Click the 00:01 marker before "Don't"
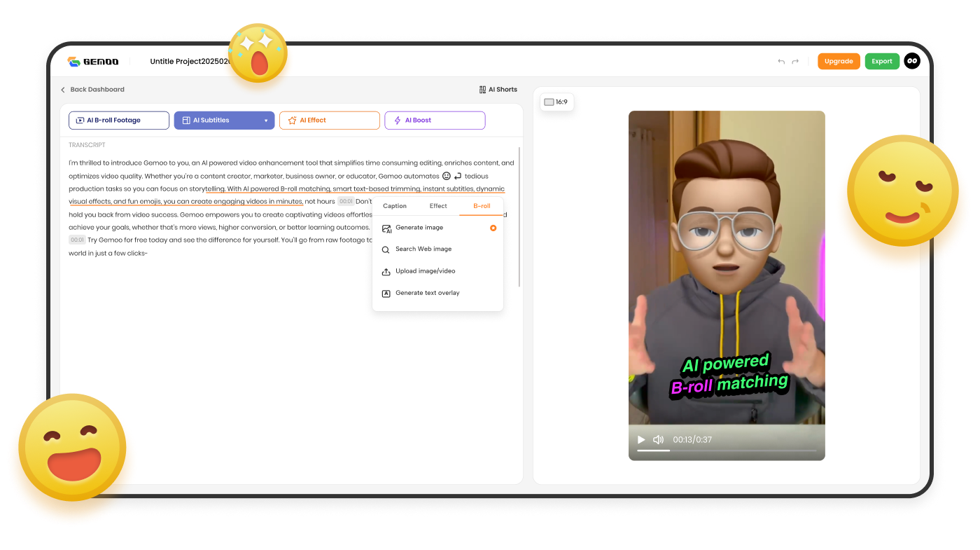980x550 pixels. 346,202
